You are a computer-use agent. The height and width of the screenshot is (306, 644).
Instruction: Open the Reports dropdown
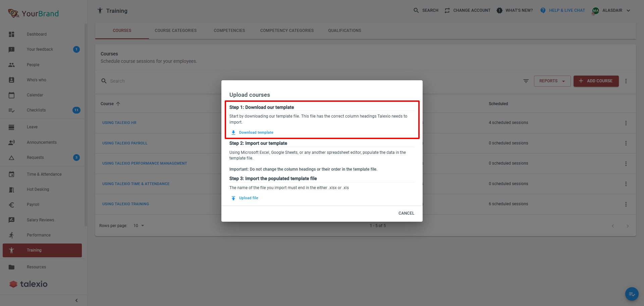tap(552, 81)
